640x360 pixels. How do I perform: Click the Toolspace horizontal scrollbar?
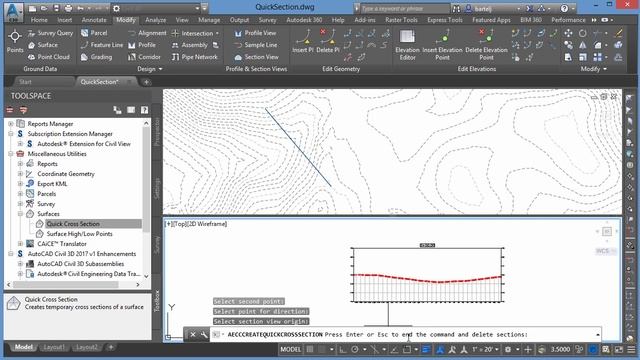pos(66,284)
